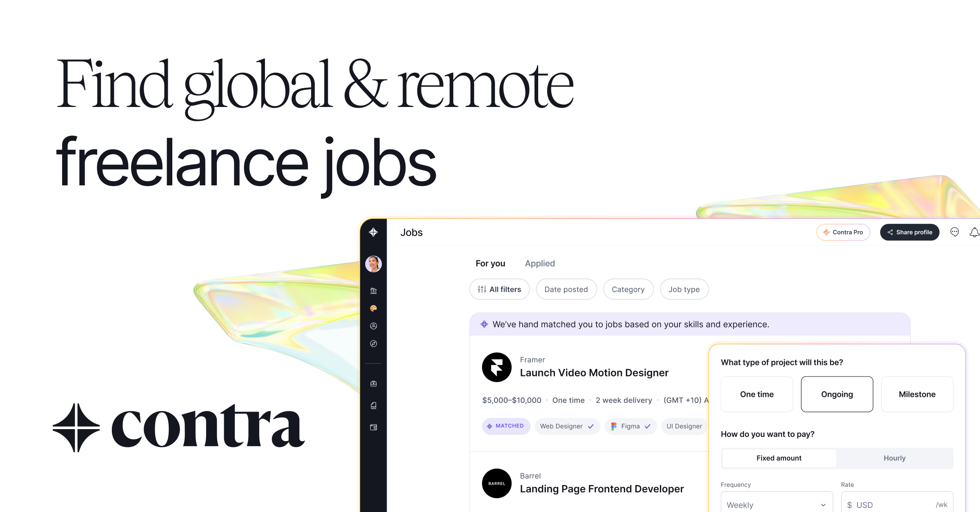Open the document icon in sidebar
Screen dimensions: 980x512
click(373, 405)
